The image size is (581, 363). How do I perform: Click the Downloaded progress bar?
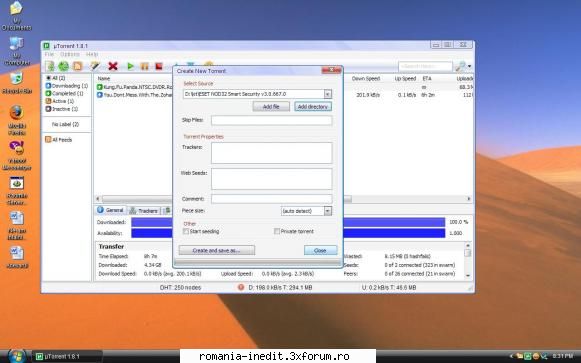click(288, 222)
